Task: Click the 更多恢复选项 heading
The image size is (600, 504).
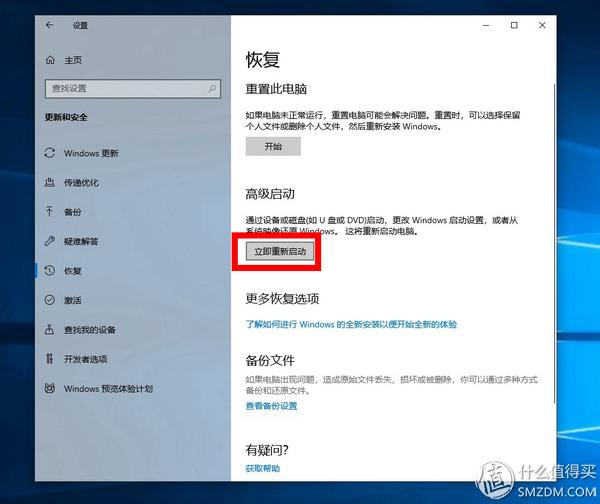Action: point(282,298)
